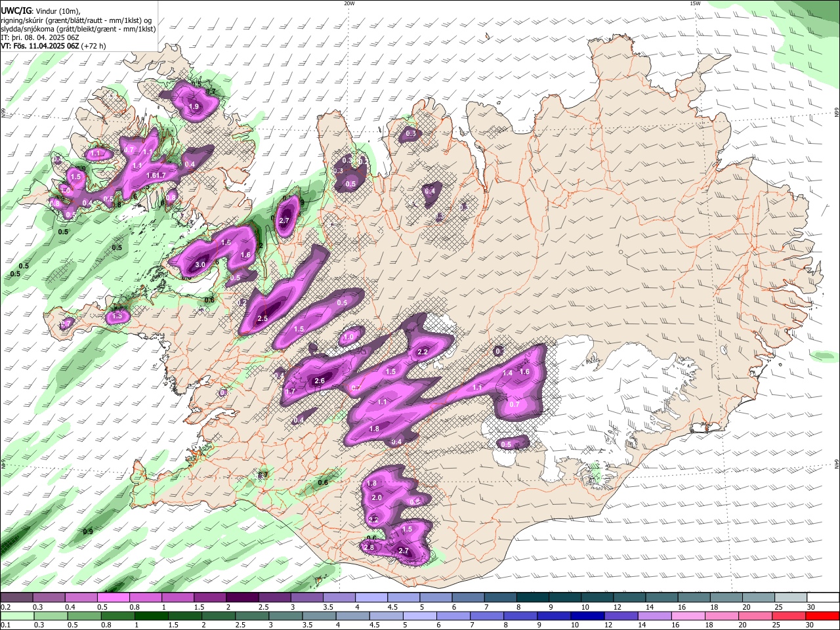840x630 pixels.
Task: Select the 'Vindur (10m)' heading text
Action: point(56,11)
